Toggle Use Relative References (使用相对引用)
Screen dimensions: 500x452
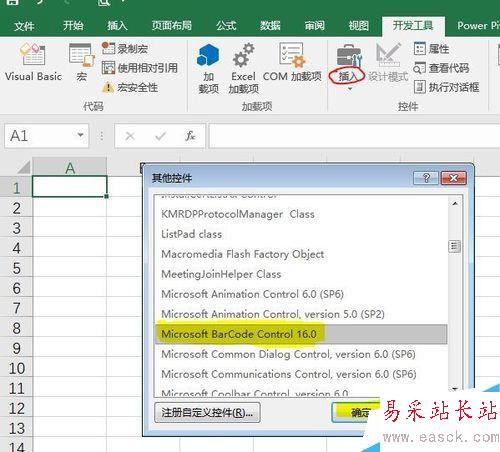(140, 68)
